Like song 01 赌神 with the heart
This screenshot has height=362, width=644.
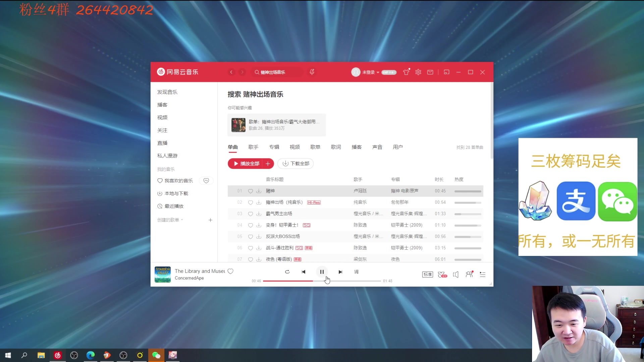tap(250, 191)
